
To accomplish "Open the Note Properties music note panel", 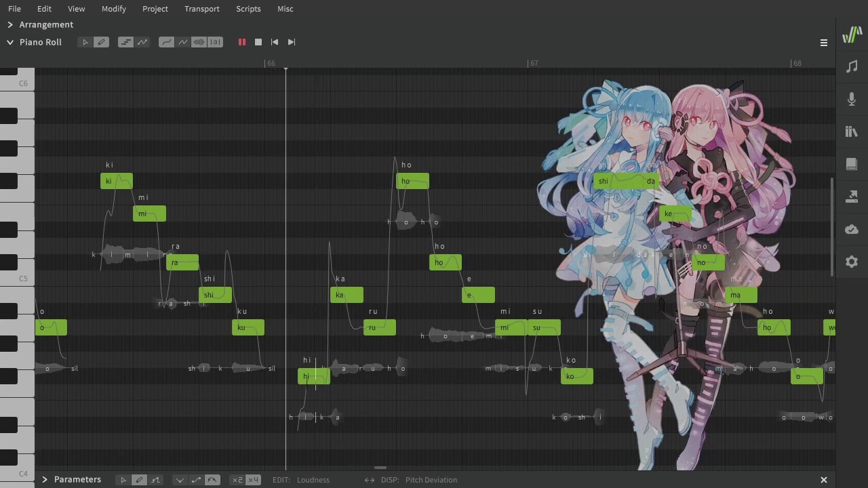I will [x=852, y=66].
